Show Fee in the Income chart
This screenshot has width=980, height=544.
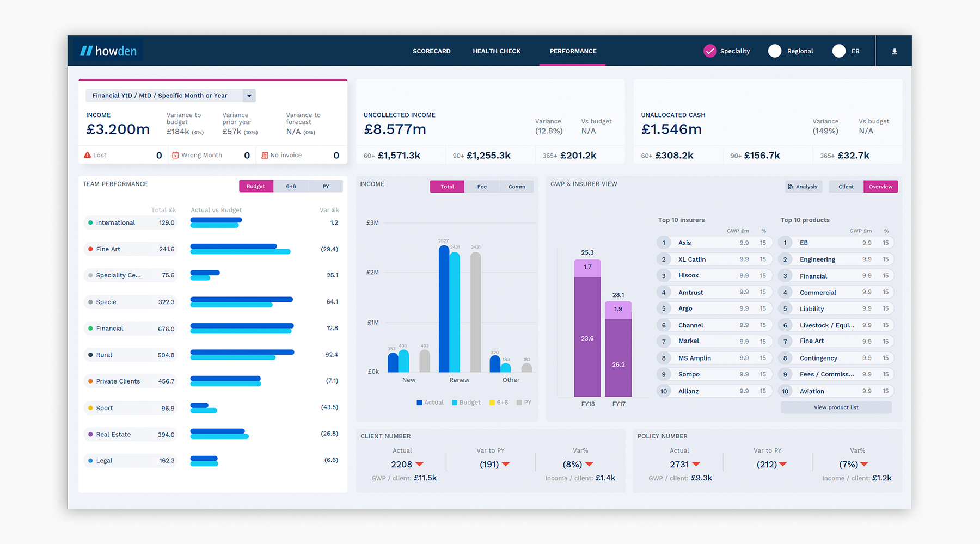482,187
